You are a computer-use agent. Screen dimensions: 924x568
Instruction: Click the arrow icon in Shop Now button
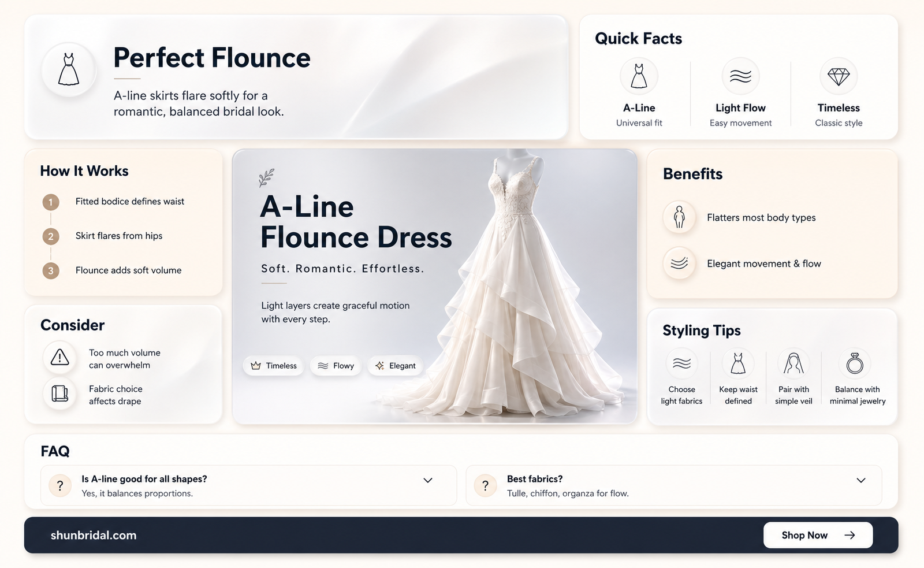coord(850,535)
